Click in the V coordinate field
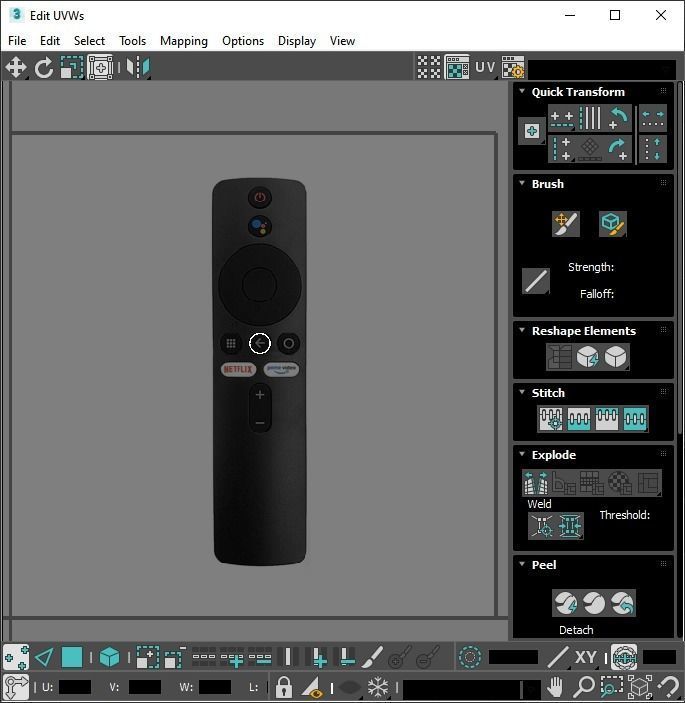685x703 pixels. [144, 687]
